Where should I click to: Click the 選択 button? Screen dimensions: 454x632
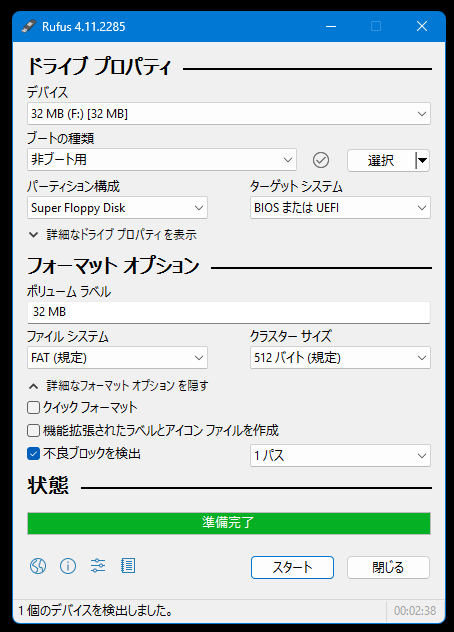[381, 160]
